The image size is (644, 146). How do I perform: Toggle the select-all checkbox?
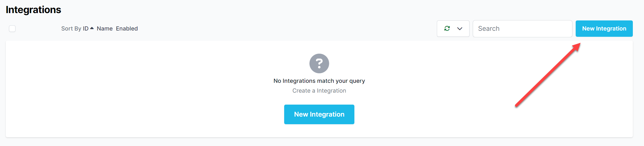(12, 29)
